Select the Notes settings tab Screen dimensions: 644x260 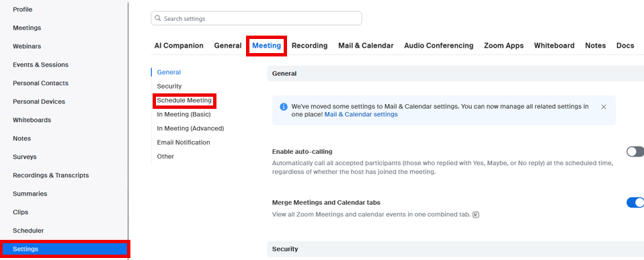pyautogui.click(x=596, y=46)
